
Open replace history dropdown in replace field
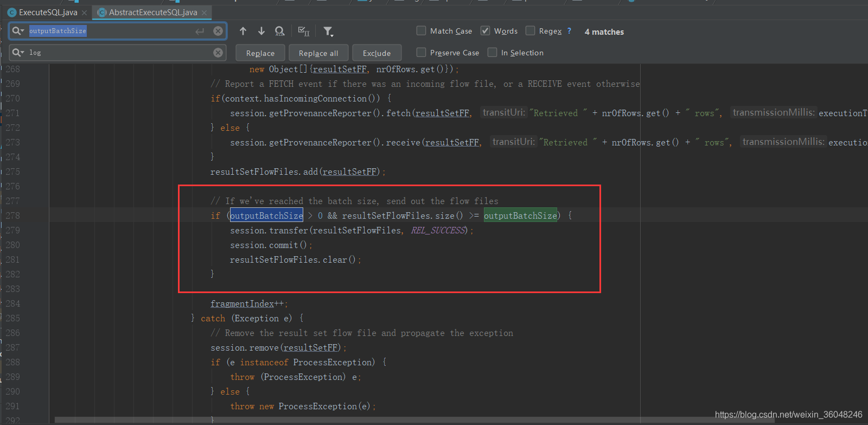click(x=18, y=53)
